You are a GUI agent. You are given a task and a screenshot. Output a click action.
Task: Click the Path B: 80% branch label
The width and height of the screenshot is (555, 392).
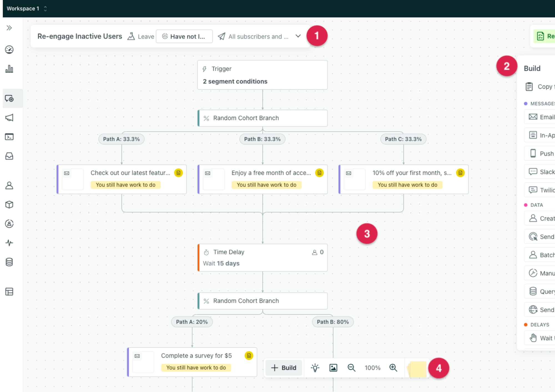coord(333,322)
